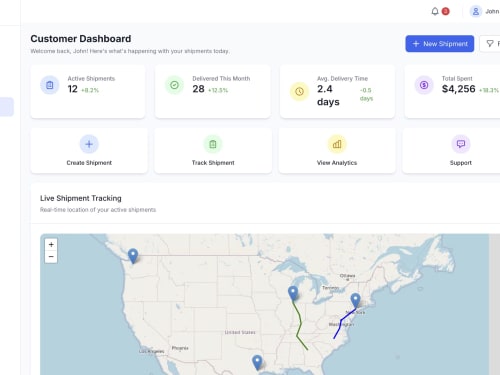The width and height of the screenshot is (500, 375).
Task: Click the Active Shipments value 12
Action: [x=73, y=89]
